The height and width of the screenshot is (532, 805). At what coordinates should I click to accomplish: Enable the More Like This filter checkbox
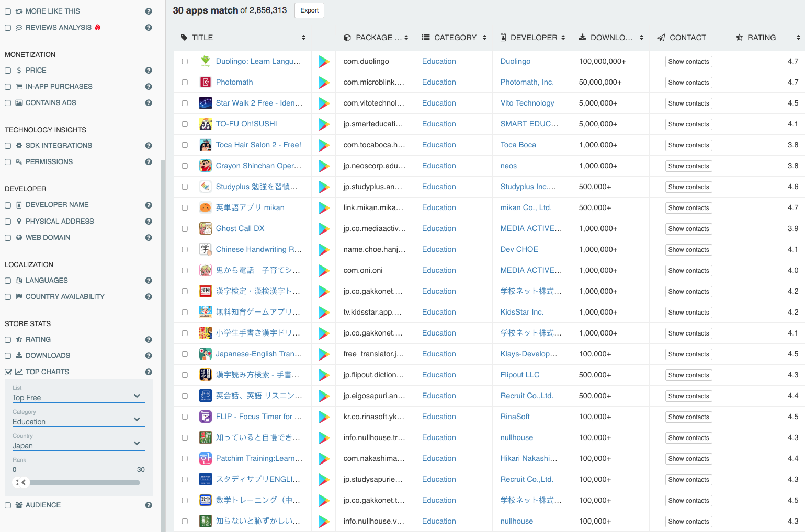click(x=8, y=11)
